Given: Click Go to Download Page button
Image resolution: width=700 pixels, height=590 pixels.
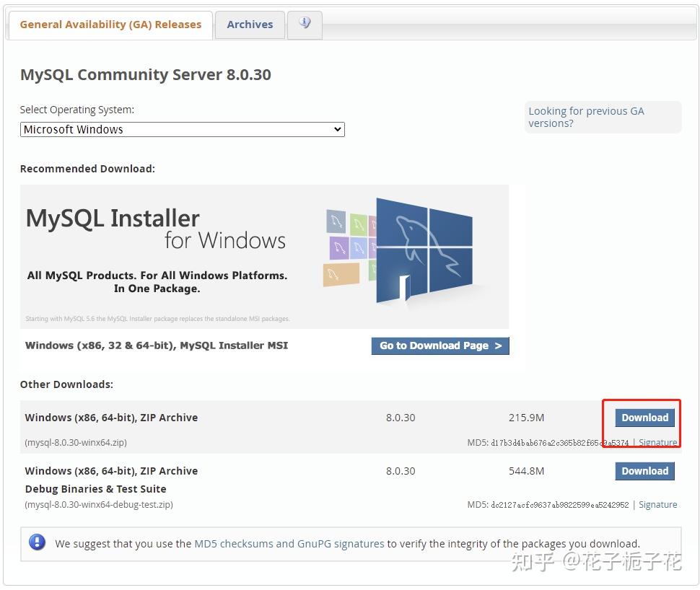Looking at the screenshot, I should pyautogui.click(x=439, y=345).
